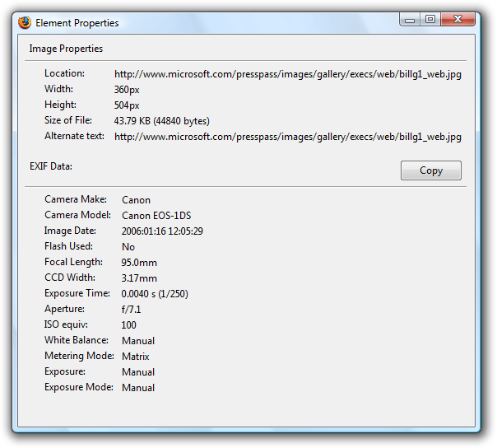The height and width of the screenshot is (448, 497).
Task: Click the White Balance label
Action: [77, 340]
